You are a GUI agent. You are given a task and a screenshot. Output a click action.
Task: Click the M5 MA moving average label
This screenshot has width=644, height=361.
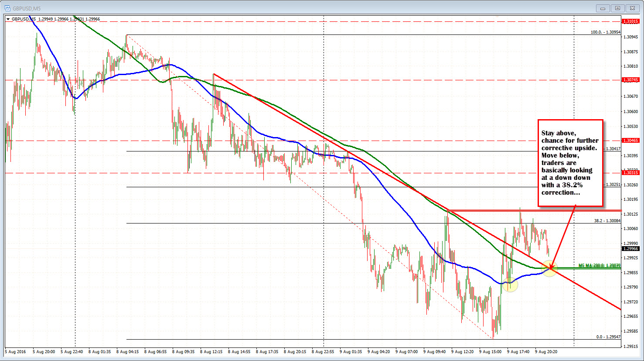600,265
